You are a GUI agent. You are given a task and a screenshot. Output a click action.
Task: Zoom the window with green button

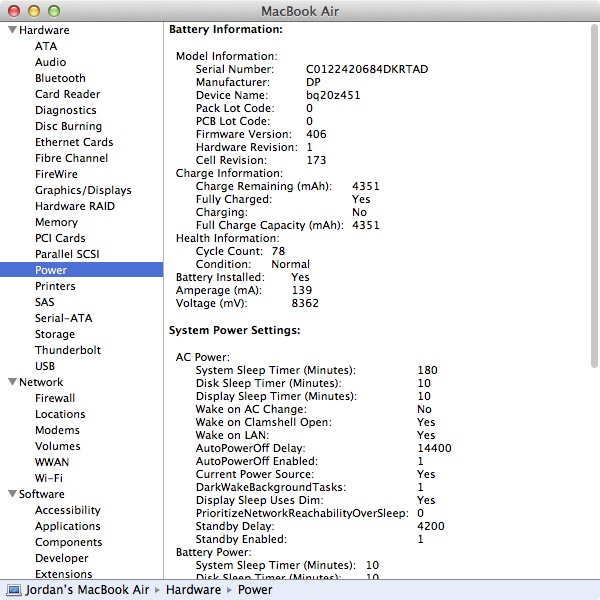click(54, 11)
